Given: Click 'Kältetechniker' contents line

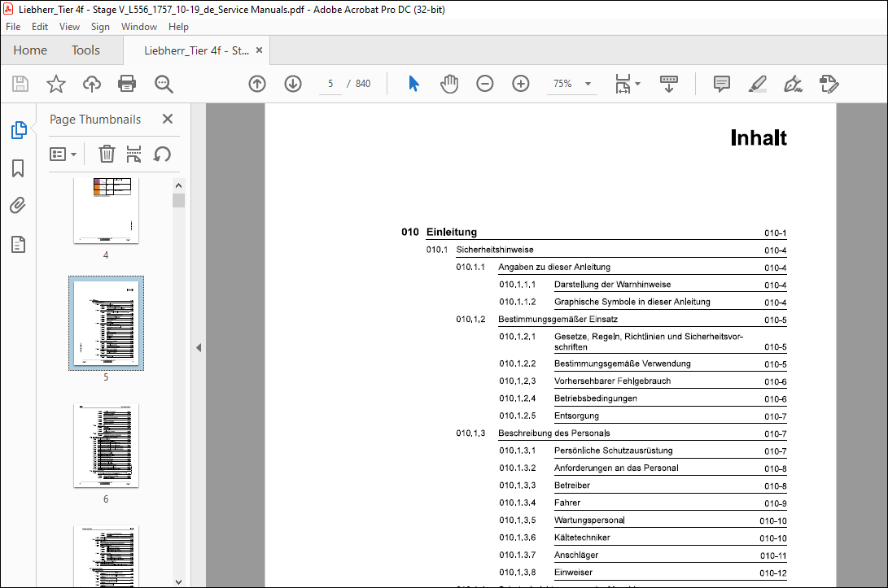Looking at the screenshot, I should click(x=582, y=538).
